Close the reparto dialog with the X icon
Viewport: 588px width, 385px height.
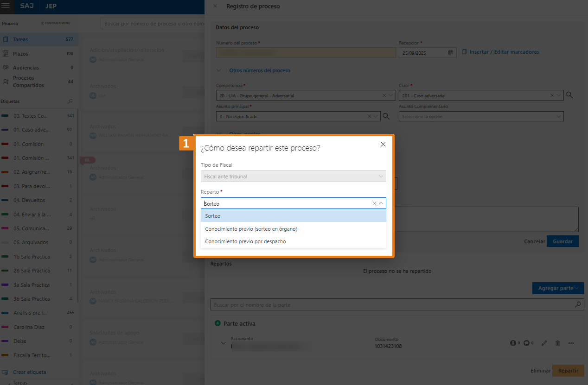click(383, 145)
